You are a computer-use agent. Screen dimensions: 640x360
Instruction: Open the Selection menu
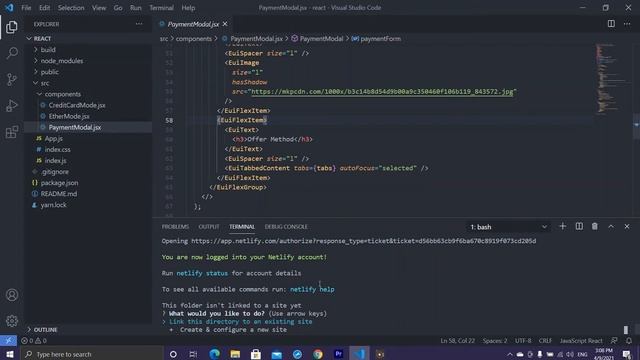click(71, 8)
